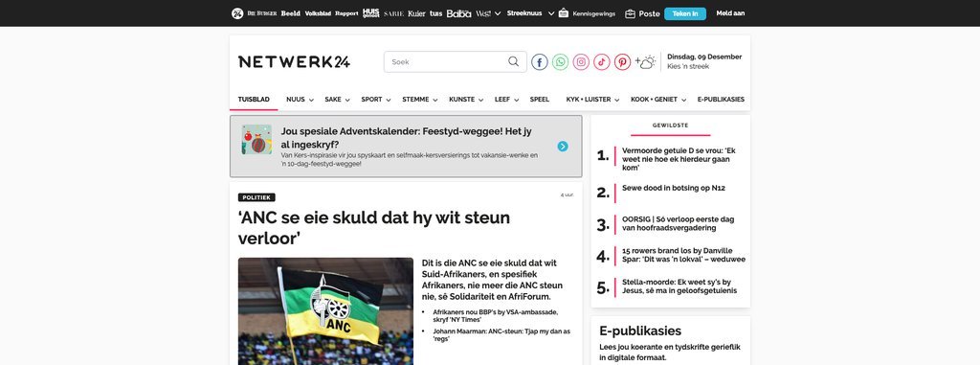Expand the KOOK • GENIET menu

pyautogui.click(x=658, y=100)
